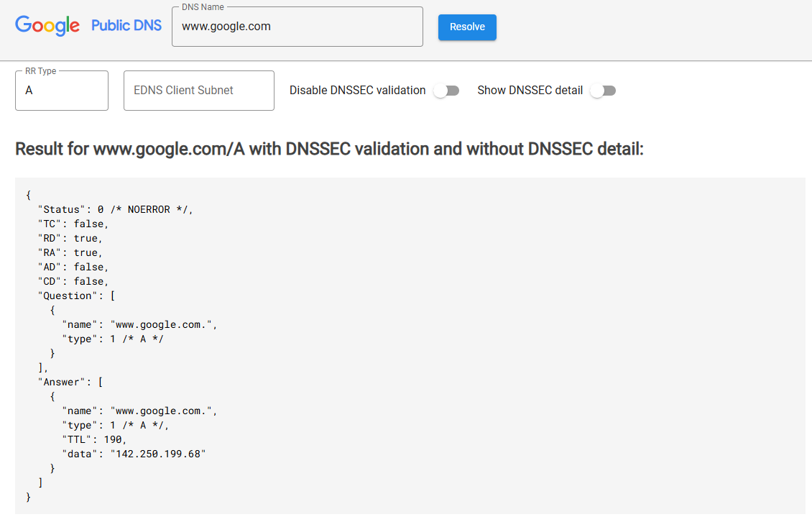Open the Public DNS link
The width and height of the screenshot is (812, 522).
click(x=126, y=25)
